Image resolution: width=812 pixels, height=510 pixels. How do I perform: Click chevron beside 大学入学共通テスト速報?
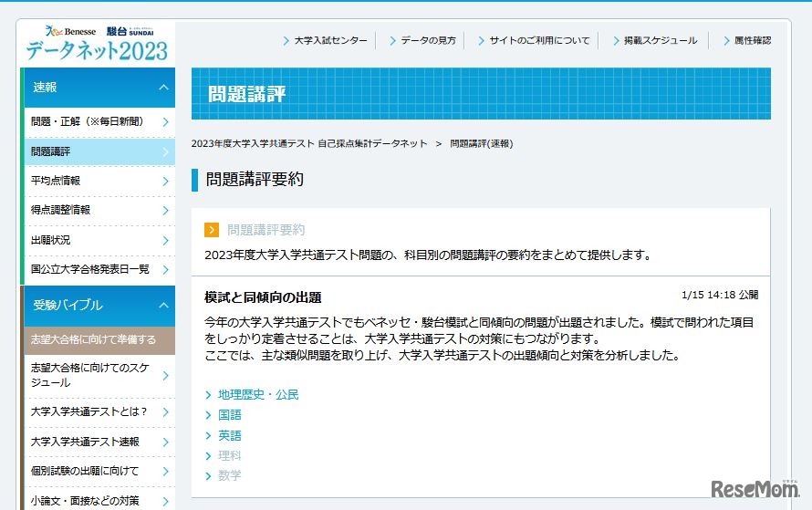coord(166,442)
